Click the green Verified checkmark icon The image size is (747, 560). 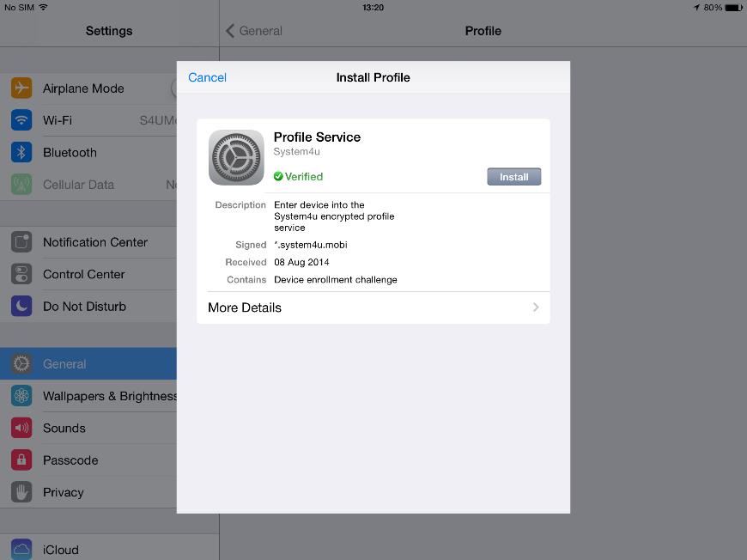pyautogui.click(x=278, y=176)
